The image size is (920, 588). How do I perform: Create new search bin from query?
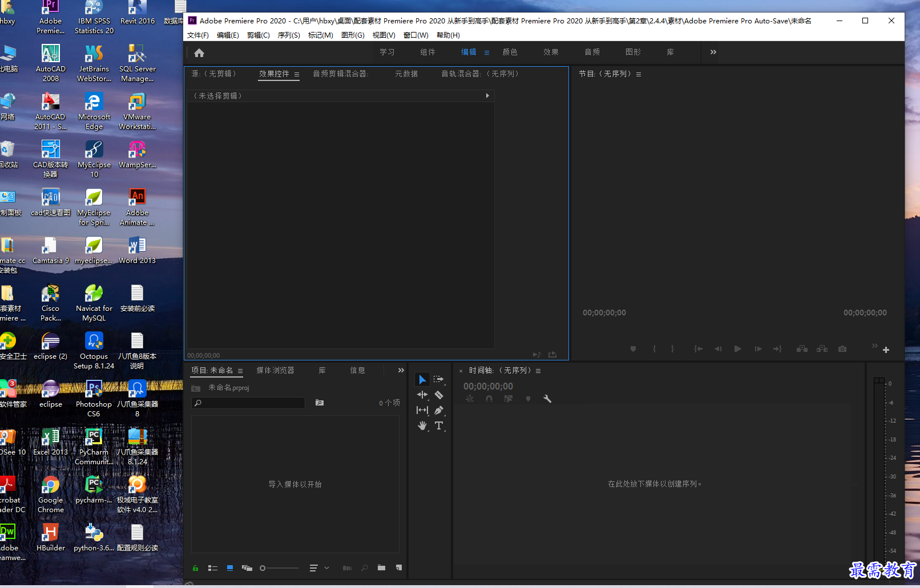[320, 403]
